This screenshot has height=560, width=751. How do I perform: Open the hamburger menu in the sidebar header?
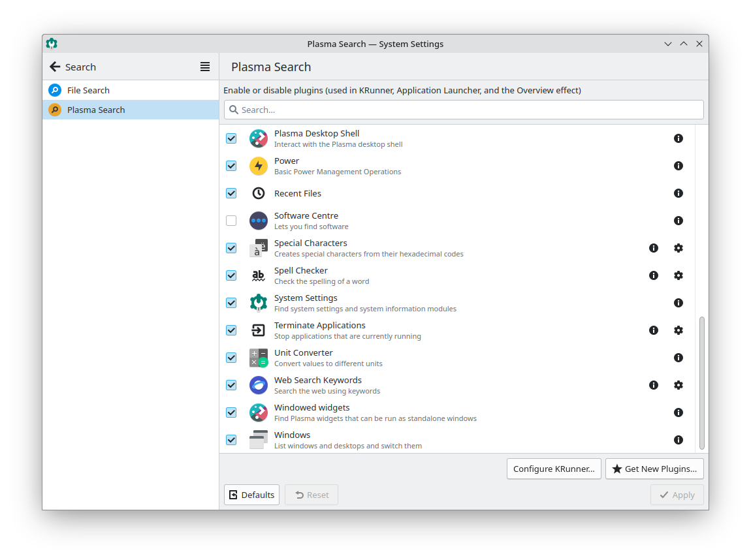tap(205, 67)
